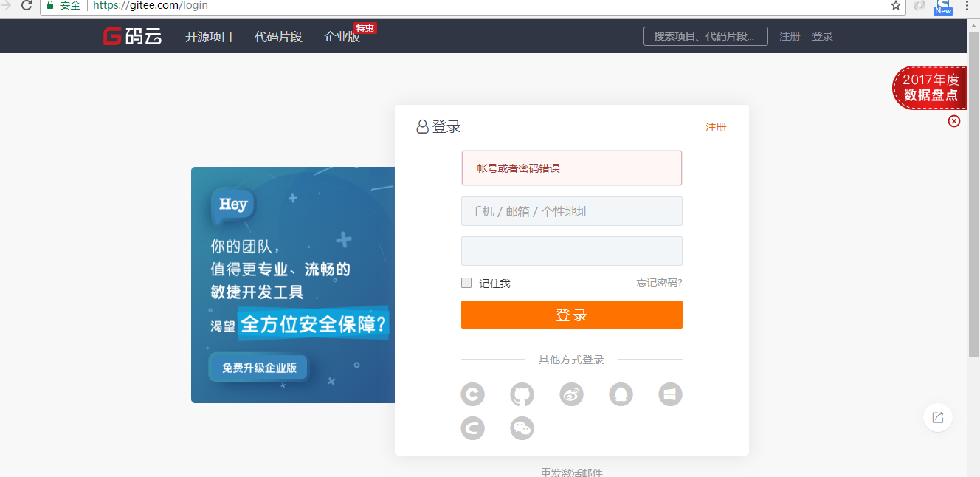Log in with GitHub icon
This screenshot has height=477, width=980.
tap(522, 394)
